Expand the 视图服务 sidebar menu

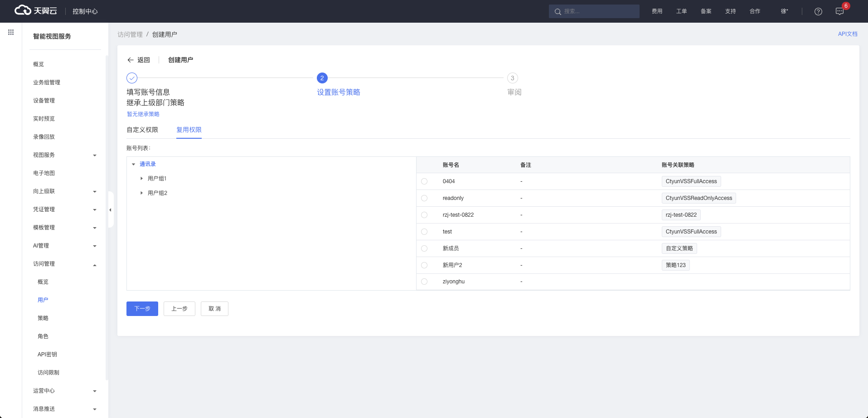click(x=63, y=155)
